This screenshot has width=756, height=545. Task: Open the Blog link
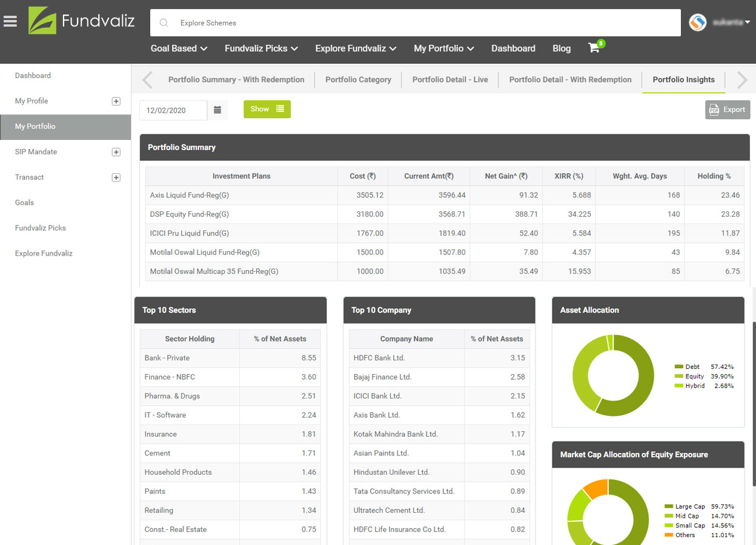[562, 48]
